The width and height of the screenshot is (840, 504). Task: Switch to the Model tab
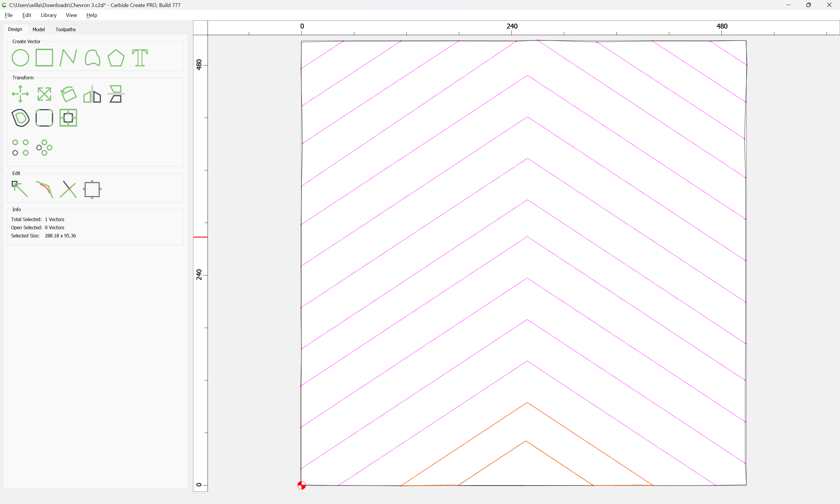click(39, 29)
